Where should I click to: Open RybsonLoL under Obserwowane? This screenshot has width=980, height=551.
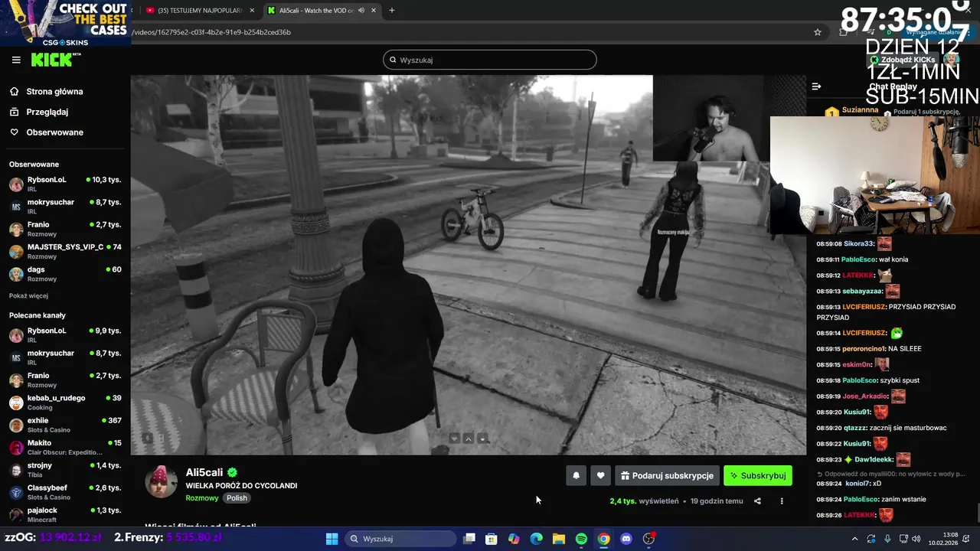[65, 184]
